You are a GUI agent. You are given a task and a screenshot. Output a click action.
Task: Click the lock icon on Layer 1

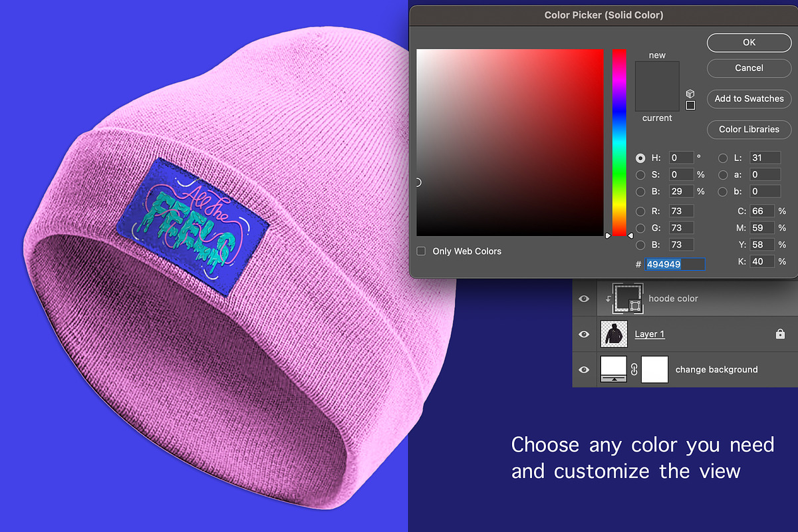[x=781, y=334]
